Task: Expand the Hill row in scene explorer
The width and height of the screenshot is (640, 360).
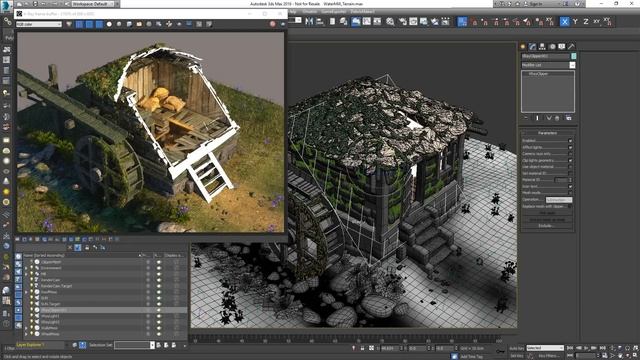Action: click(27, 274)
